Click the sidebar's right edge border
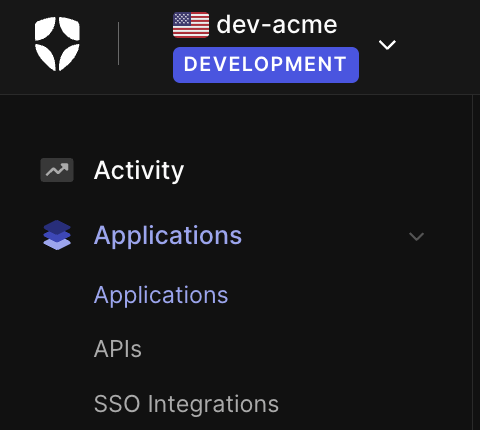Screen dimensions: 480x430 pyautogui.click(x=473, y=262)
